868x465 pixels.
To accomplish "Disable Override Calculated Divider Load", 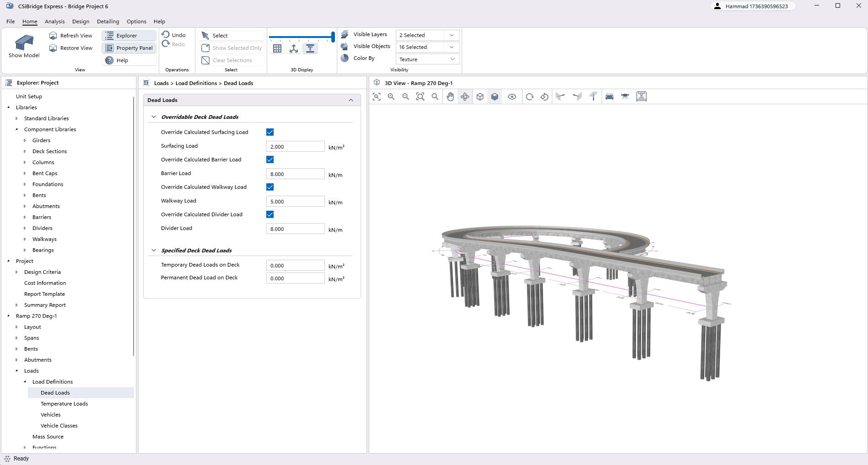I will [x=270, y=214].
